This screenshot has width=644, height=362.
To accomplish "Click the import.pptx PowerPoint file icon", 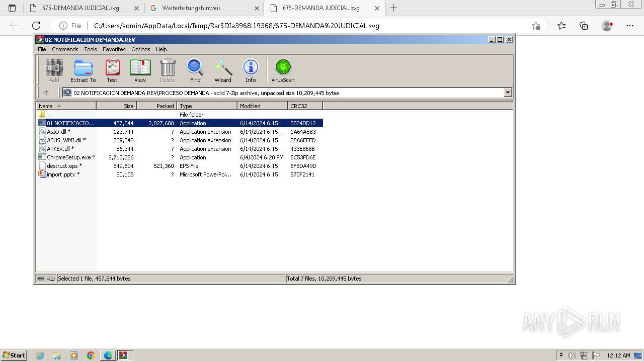I will click(42, 174).
